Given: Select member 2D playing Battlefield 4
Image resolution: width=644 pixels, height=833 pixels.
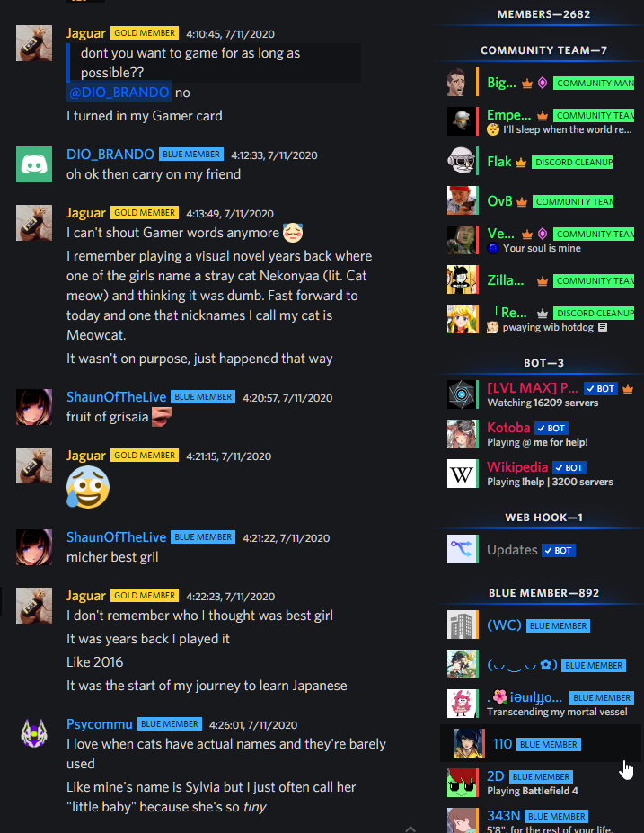Looking at the screenshot, I should pyautogui.click(x=540, y=783).
